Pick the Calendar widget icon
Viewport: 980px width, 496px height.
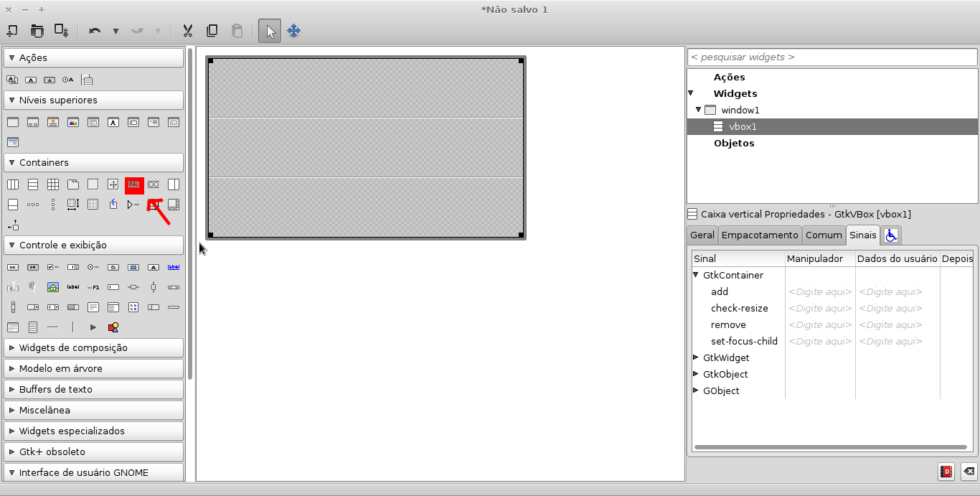13,327
